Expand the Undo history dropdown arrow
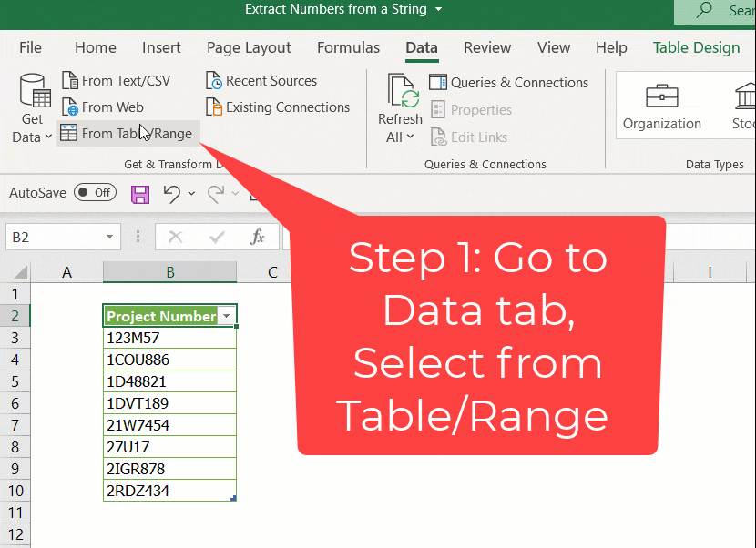Screen dimensions: 756x548 click(191, 193)
